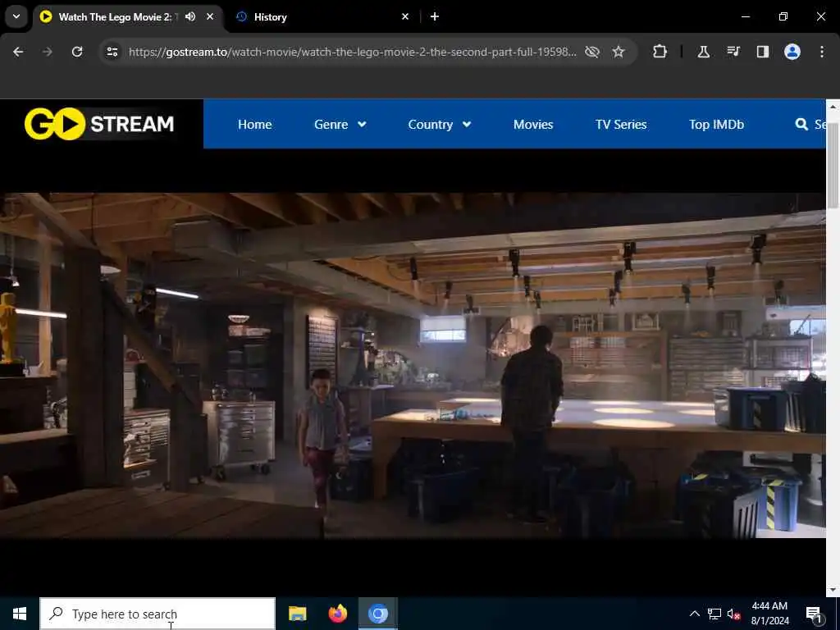Click the site search magnifier icon
Screen dimensions: 840x630
[x=801, y=125]
